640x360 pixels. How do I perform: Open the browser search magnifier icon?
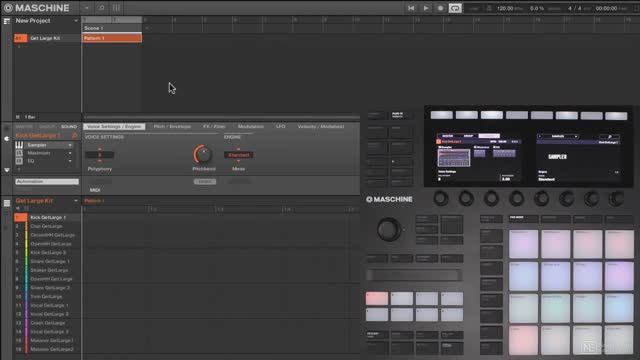tap(101, 8)
